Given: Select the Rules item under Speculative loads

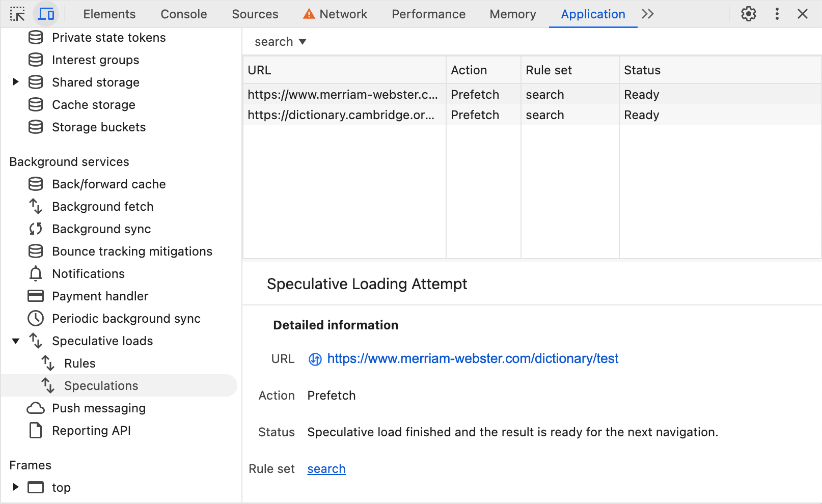Looking at the screenshot, I should point(79,363).
